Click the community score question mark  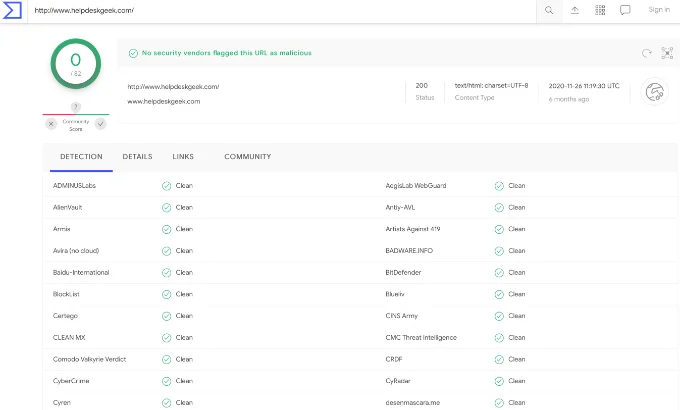coord(76,107)
